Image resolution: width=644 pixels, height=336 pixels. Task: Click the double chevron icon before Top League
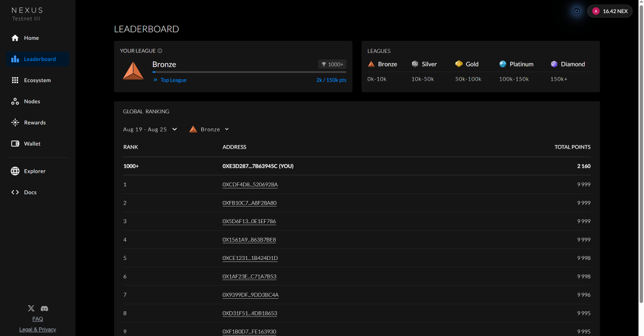click(156, 80)
